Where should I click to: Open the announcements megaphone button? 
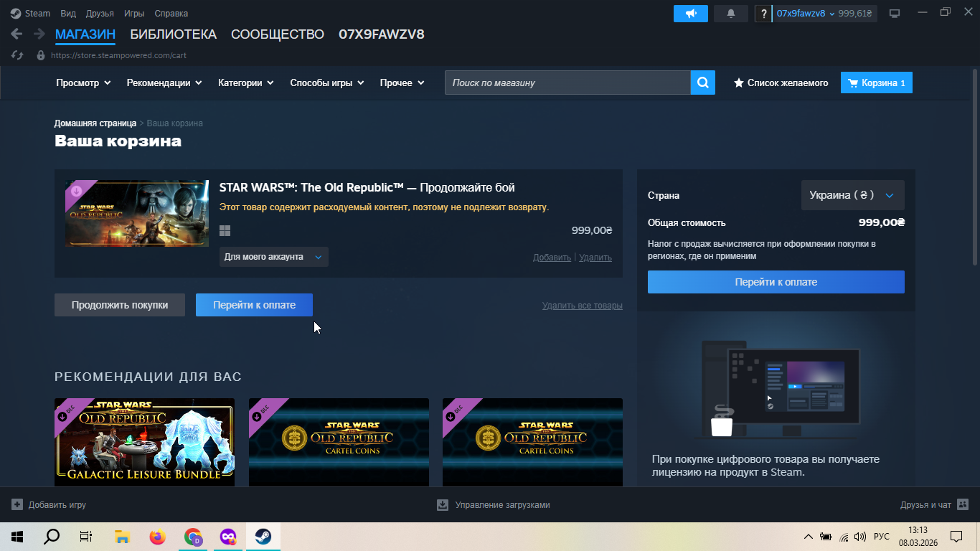coord(691,14)
